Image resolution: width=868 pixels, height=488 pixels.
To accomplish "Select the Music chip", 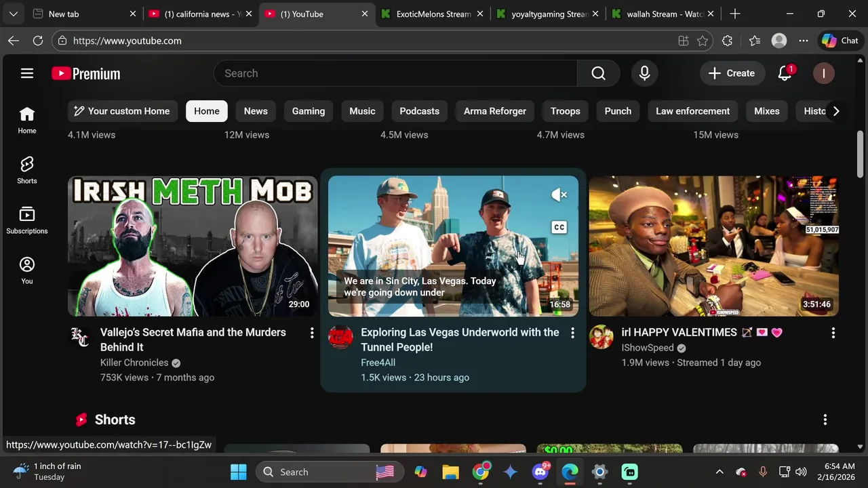I will tap(362, 111).
